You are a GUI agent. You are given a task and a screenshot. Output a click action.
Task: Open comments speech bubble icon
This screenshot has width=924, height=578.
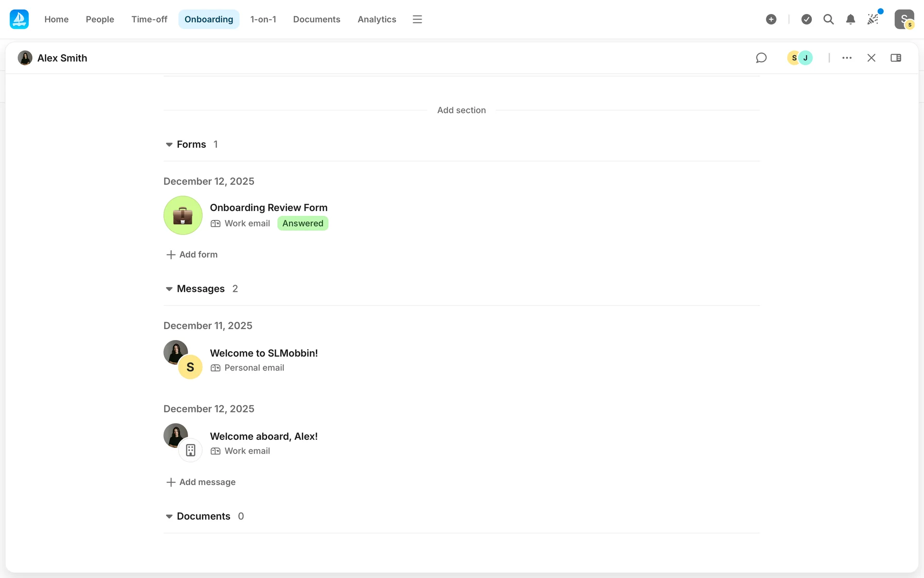pyautogui.click(x=761, y=58)
